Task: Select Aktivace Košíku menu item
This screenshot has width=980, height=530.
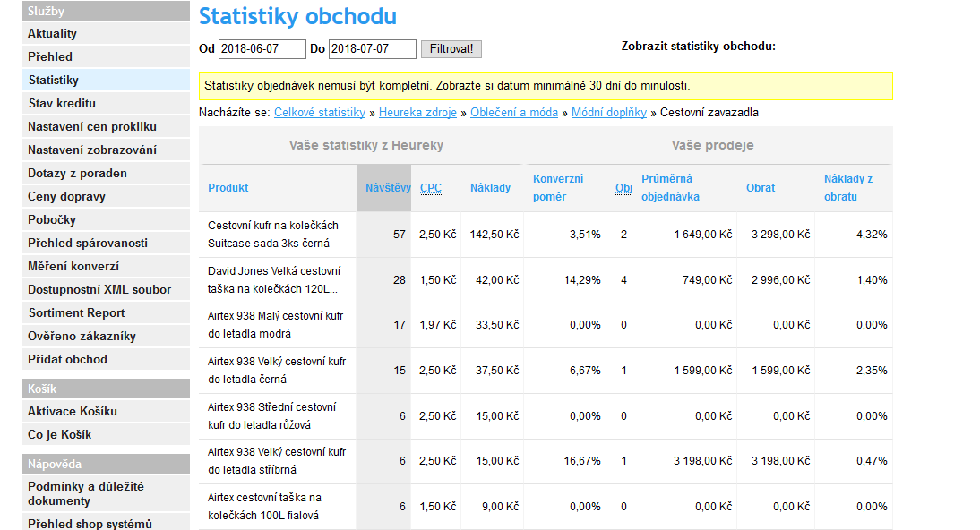Action: (x=73, y=412)
